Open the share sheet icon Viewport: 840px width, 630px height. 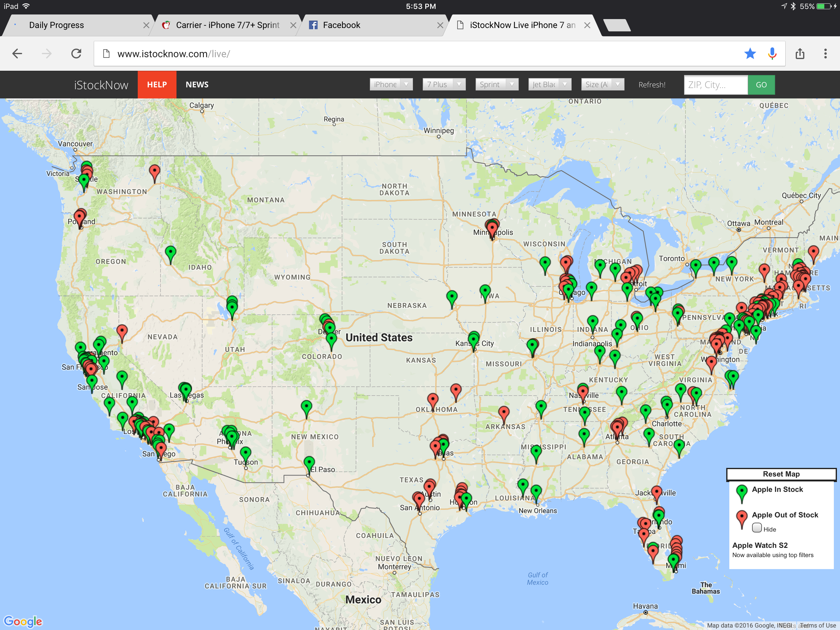click(x=800, y=54)
